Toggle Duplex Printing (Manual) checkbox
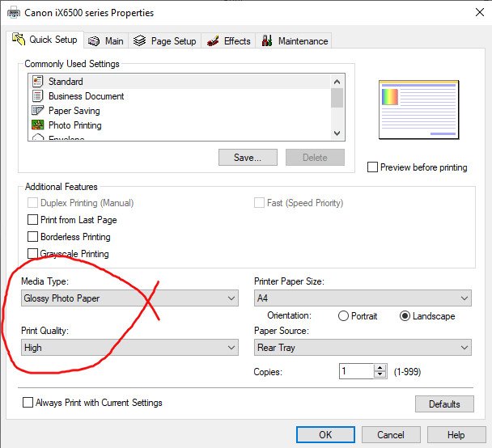This screenshot has height=448, width=492. click(x=32, y=202)
